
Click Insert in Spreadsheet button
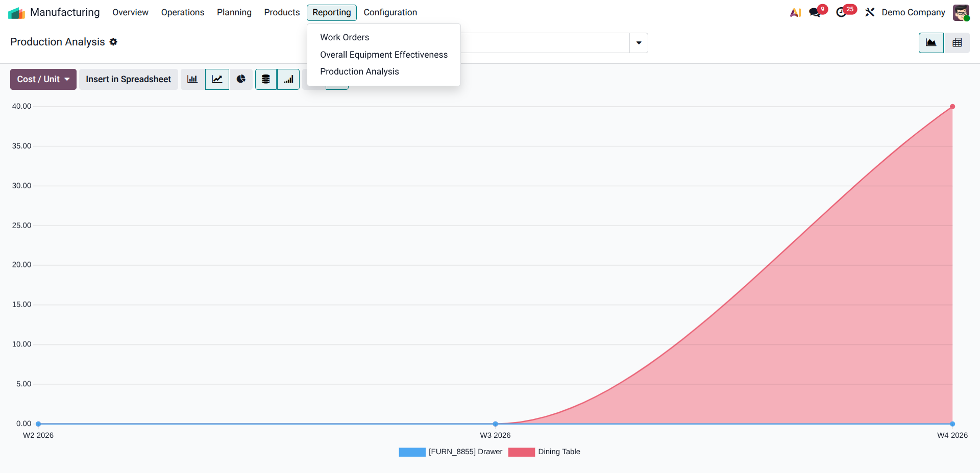coord(128,79)
